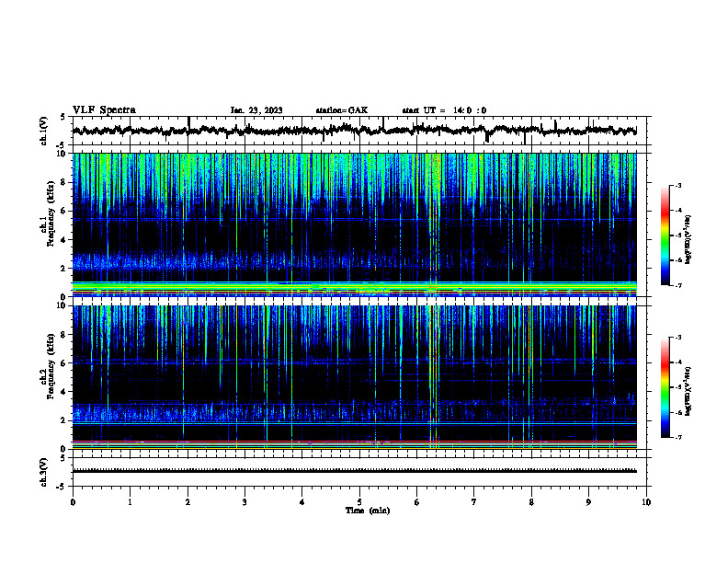
Task: Click the "-7" label on ch.1 colorbar
Action: 678,285
